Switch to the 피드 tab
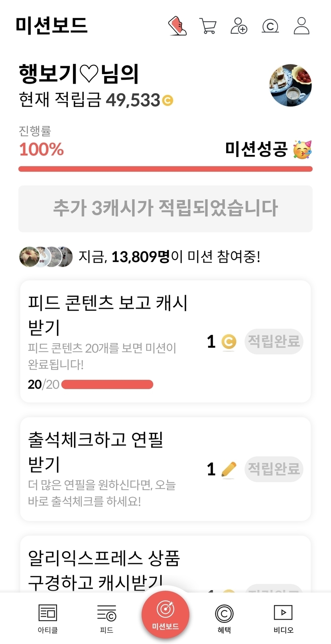331x644 pixels. tap(106, 618)
